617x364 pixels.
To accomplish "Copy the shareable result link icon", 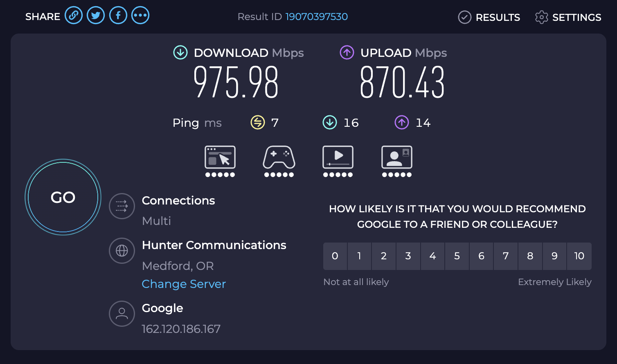I will click(74, 15).
